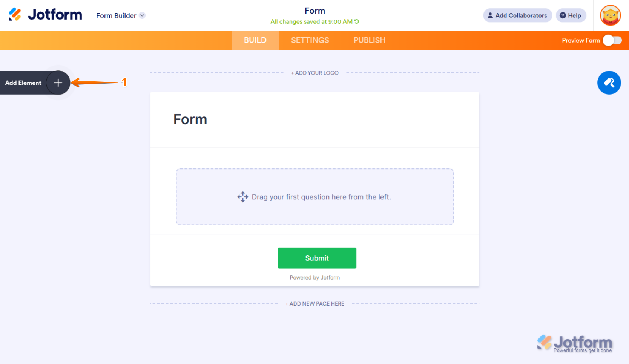Click the question mark Help icon
This screenshot has height=364, width=629.
(x=563, y=15)
